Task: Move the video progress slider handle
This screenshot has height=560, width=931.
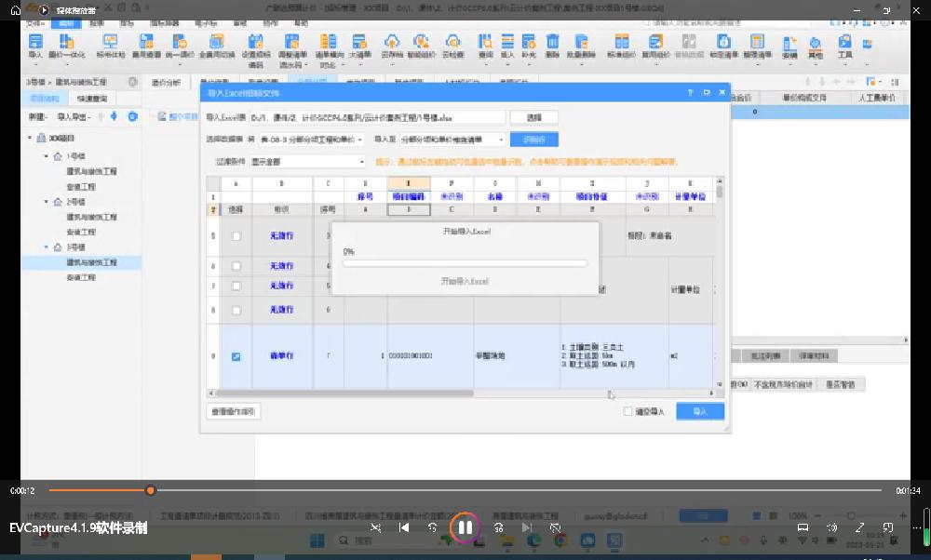Action: [150, 490]
